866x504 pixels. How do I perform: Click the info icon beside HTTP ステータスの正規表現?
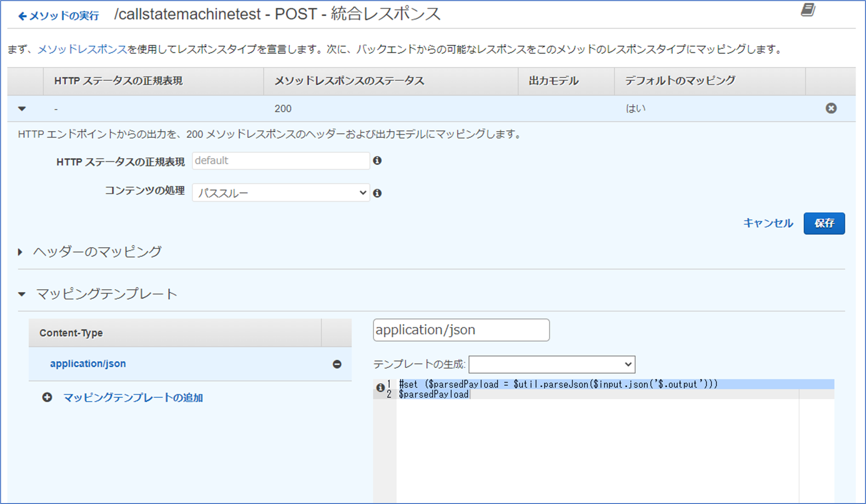coord(377,161)
